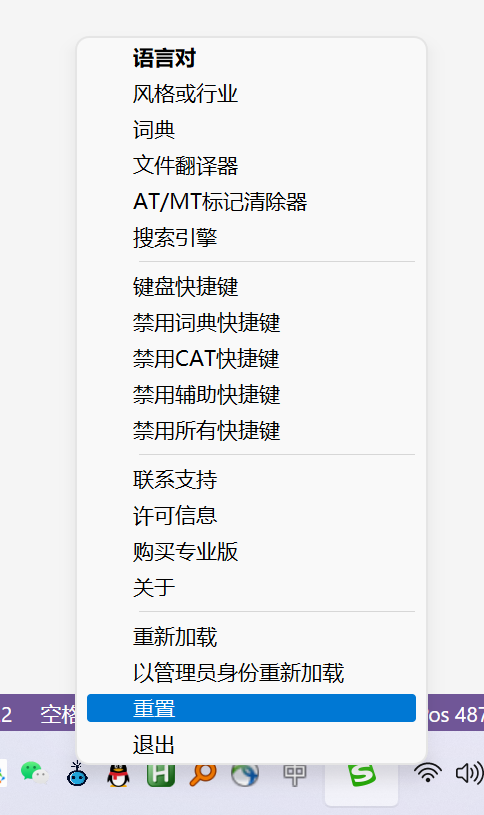The width and height of the screenshot is (484, 815).
Task: Open the 词典 menu item
Action: tap(251, 130)
